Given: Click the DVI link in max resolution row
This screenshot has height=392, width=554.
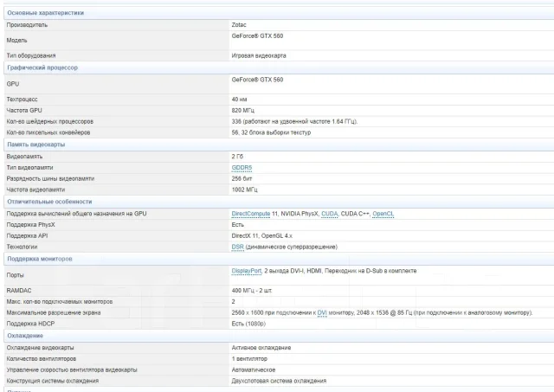Looking at the screenshot, I should click(322, 313).
